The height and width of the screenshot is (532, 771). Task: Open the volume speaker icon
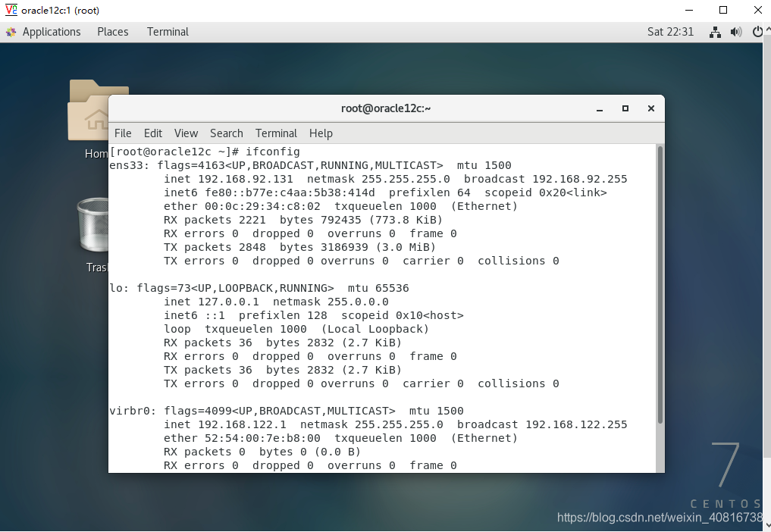click(x=736, y=33)
